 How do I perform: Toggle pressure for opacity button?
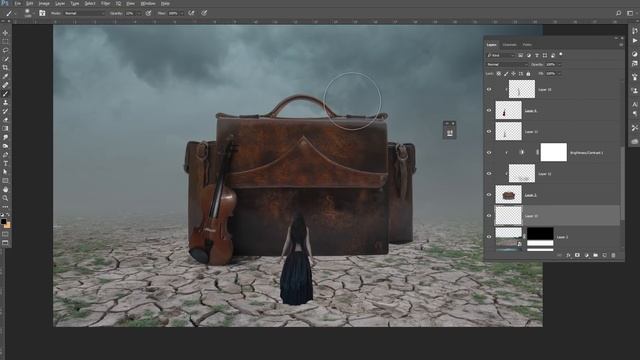[149, 13]
